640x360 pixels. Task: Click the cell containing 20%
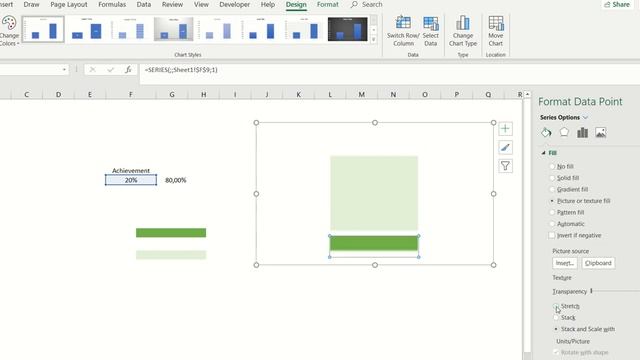(x=131, y=180)
